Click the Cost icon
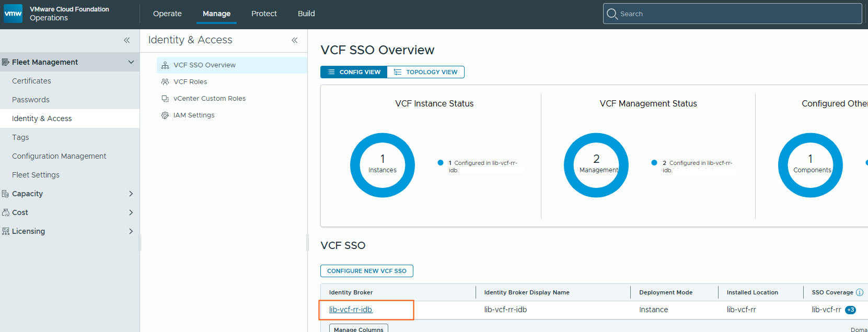 tap(6, 212)
